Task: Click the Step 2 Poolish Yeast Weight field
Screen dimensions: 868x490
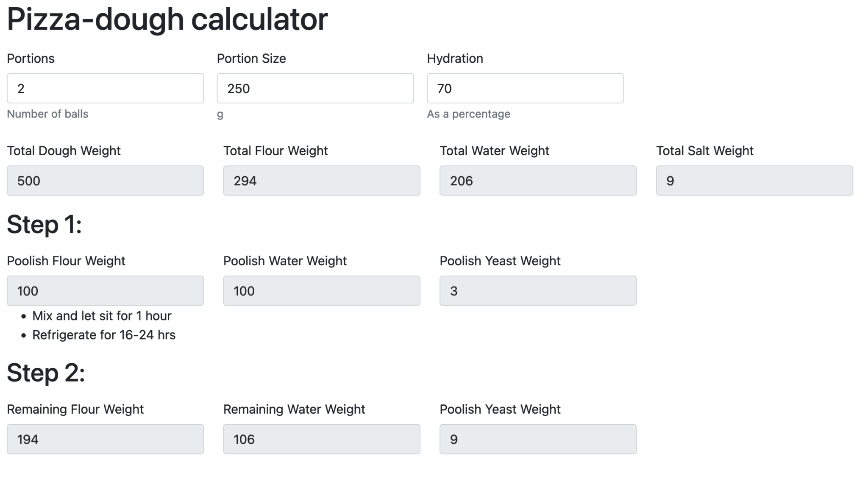Action: click(x=537, y=439)
